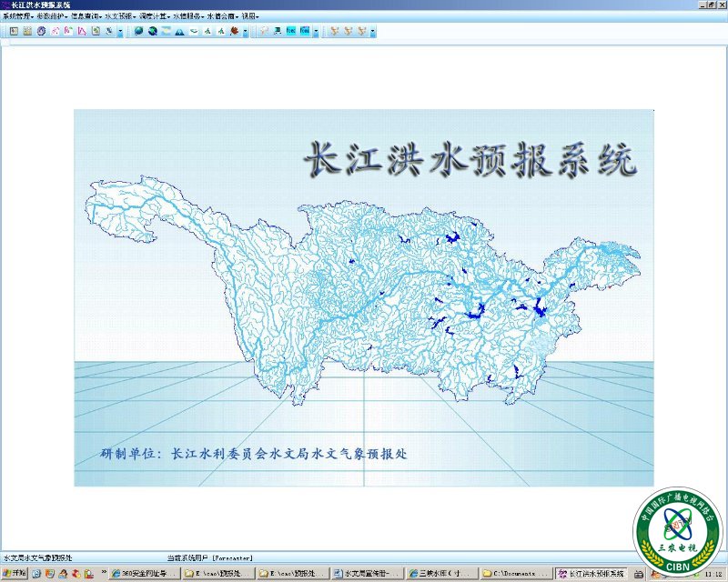Expand the second toolbar group's overflow arrow
Viewport: 728px width, 582px height.
point(246,32)
